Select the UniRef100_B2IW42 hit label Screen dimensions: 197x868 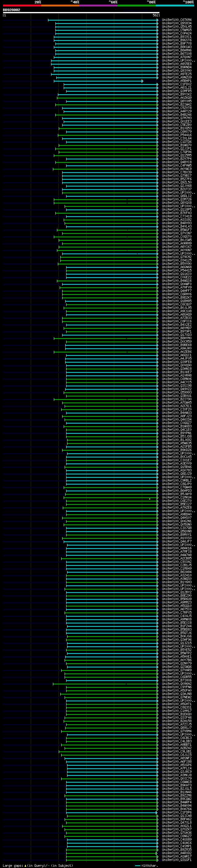point(177,104)
